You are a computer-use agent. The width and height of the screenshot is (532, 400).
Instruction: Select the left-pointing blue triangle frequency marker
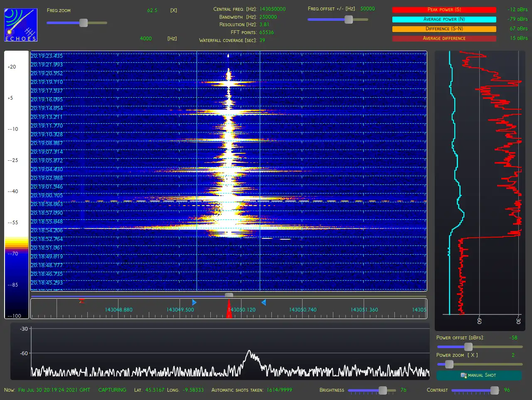pyautogui.click(x=263, y=302)
